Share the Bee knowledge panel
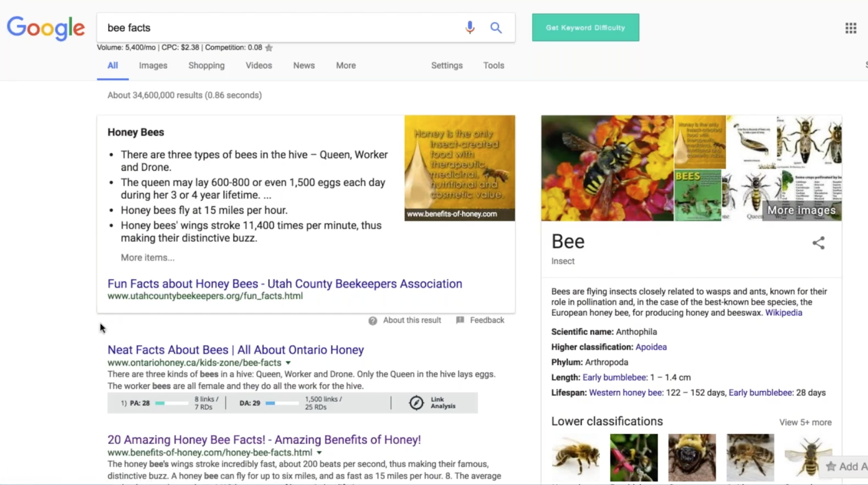 point(818,243)
